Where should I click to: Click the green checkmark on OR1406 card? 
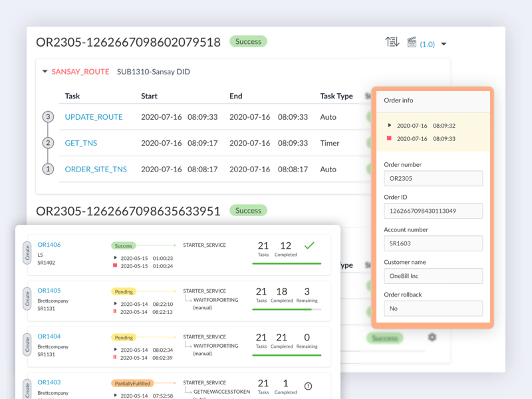click(x=309, y=245)
